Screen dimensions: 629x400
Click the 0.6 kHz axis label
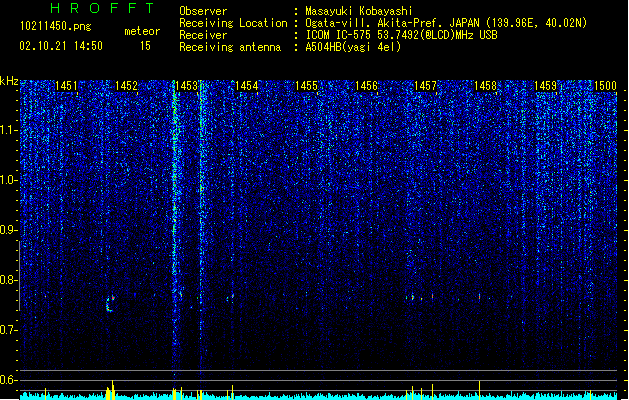pos(8,380)
